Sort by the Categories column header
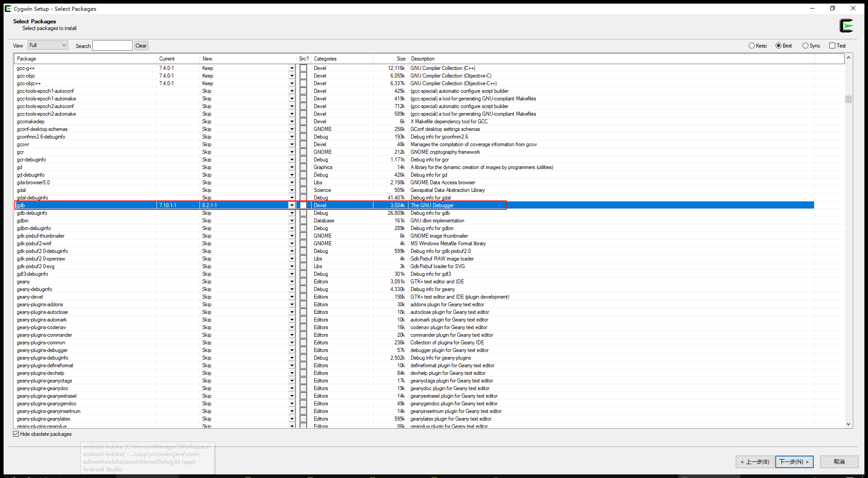This screenshot has height=478, width=868. 342,59
